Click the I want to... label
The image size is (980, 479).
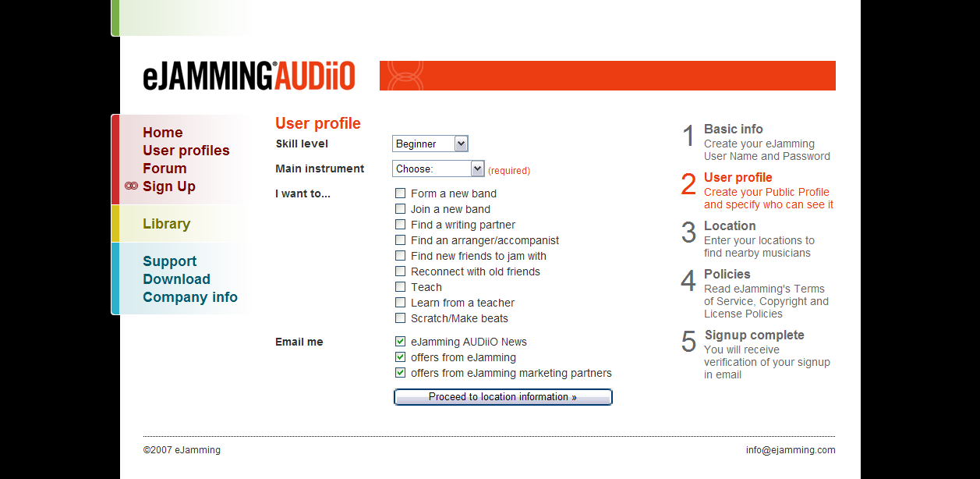pyautogui.click(x=302, y=193)
